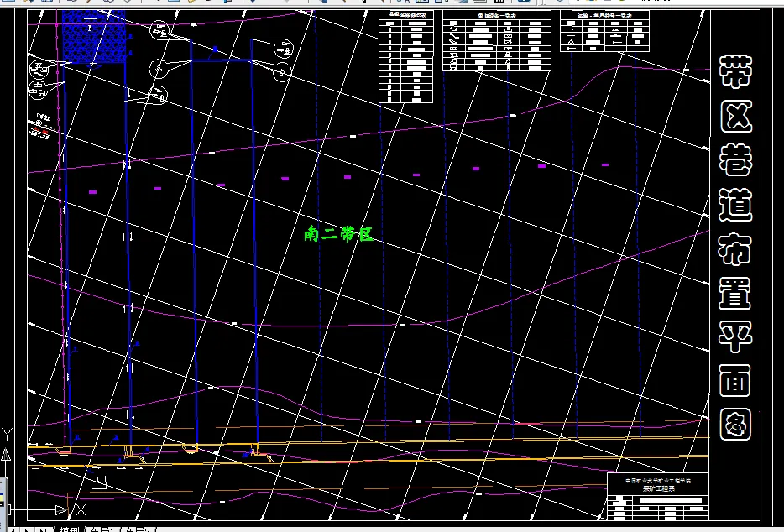Open the 布局2 layout tab

point(138,529)
